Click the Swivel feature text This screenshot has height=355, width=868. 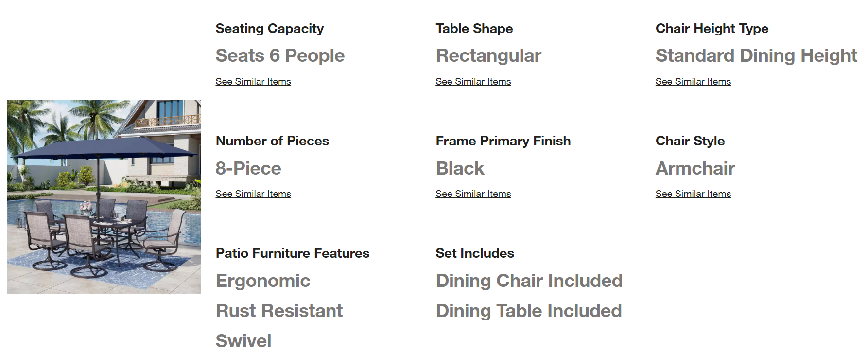(x=243, y=341)
